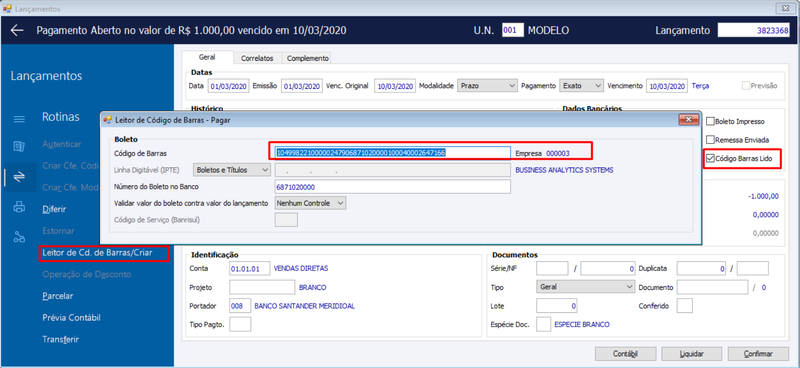Click the Data field showing 01/03/2020
Viewport: 800px width, 368px height.
coord(229,86)
